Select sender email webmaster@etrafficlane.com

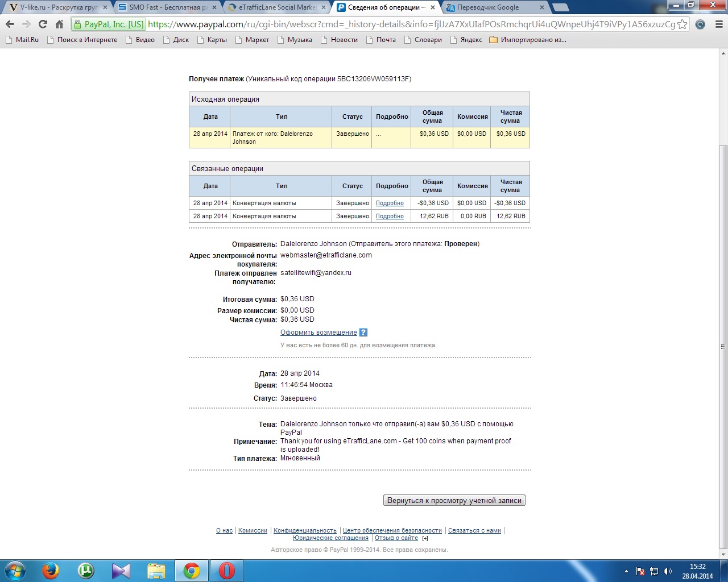(326, 255)
